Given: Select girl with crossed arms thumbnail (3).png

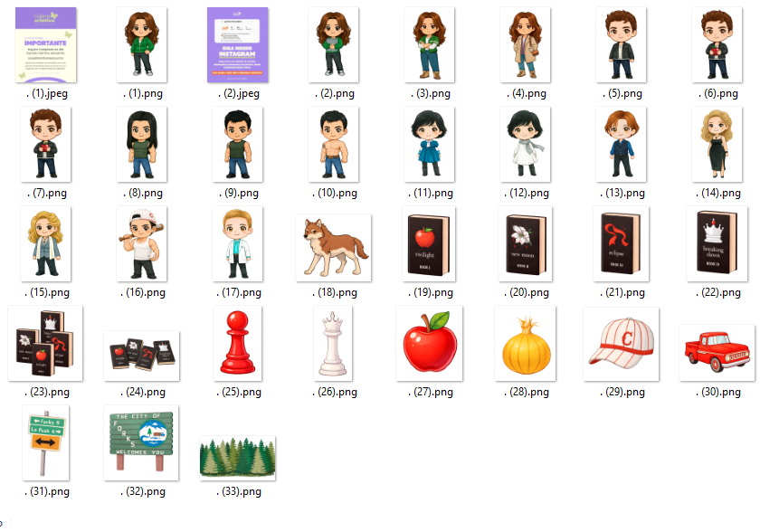Looking at the screenshot, I should [430, 44].
